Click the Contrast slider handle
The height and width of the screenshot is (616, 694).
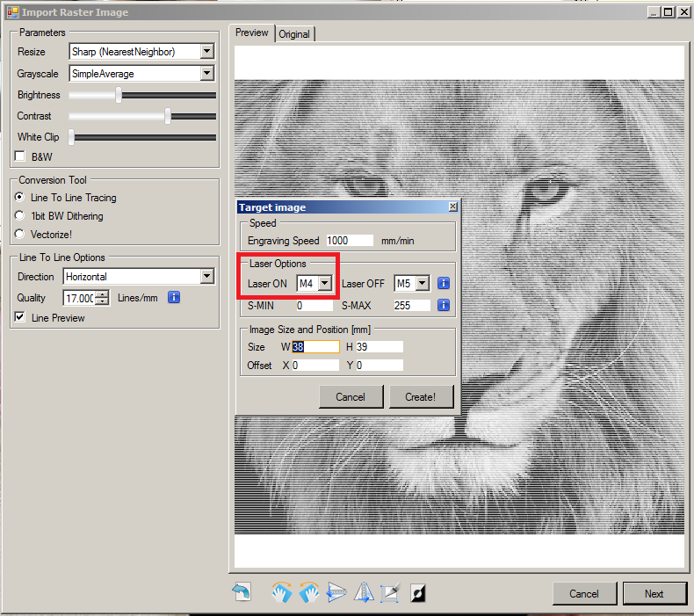click(168, 116)
